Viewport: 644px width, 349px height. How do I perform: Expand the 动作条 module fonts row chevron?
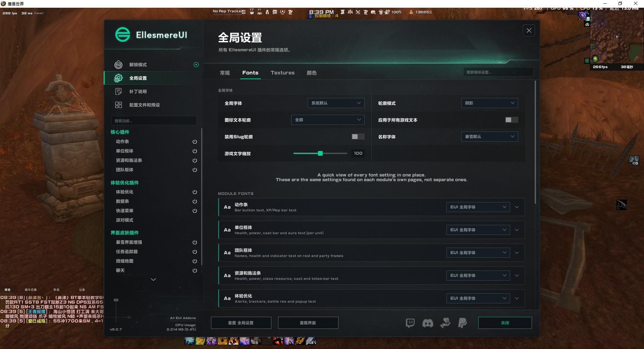point(517,207)
